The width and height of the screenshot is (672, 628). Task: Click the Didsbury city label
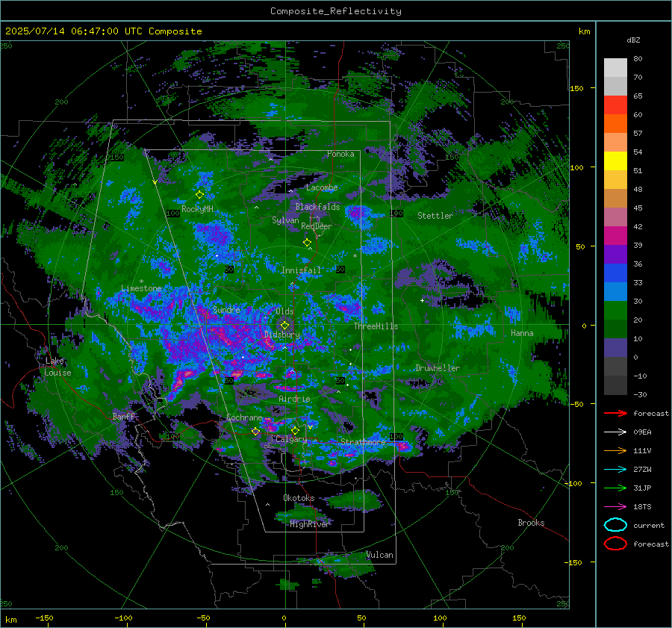click(x=282, y=335)
